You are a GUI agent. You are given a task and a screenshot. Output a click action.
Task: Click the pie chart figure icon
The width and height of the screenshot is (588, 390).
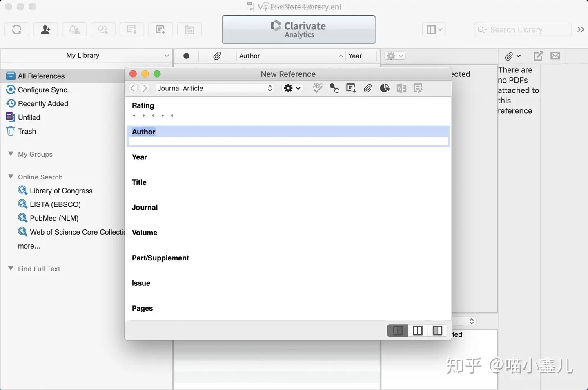tap(384, 88)
